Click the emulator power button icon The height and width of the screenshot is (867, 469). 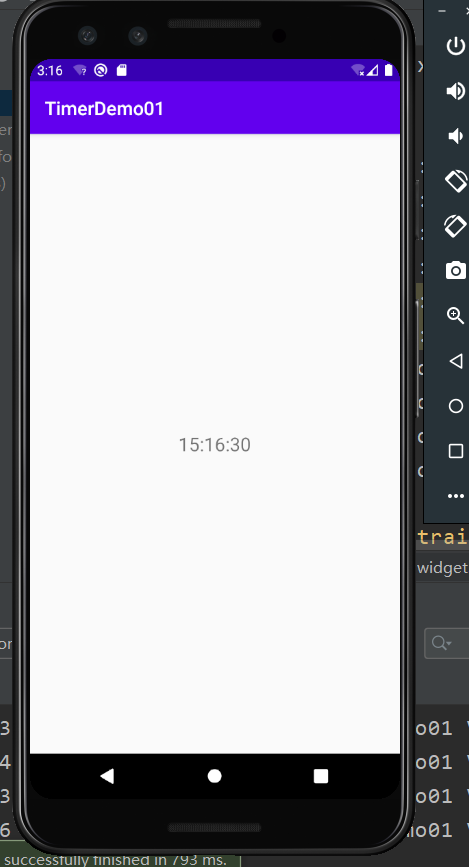click(455, 46)
